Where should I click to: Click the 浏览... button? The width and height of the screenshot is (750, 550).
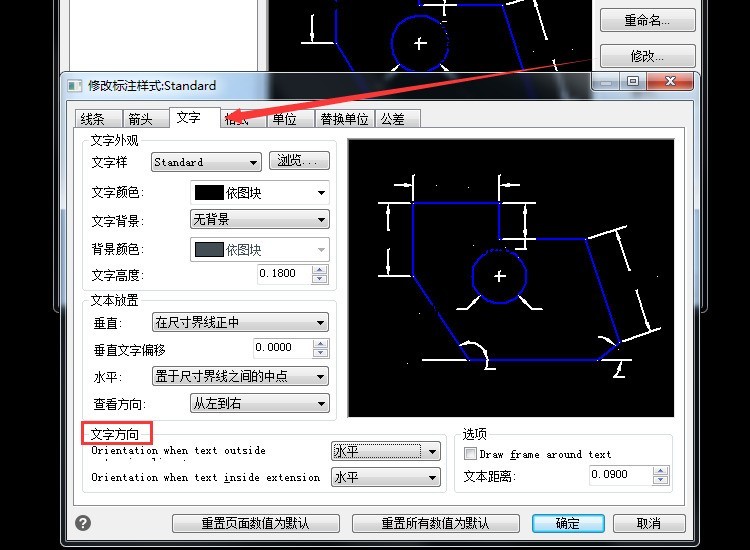point(299,160)
